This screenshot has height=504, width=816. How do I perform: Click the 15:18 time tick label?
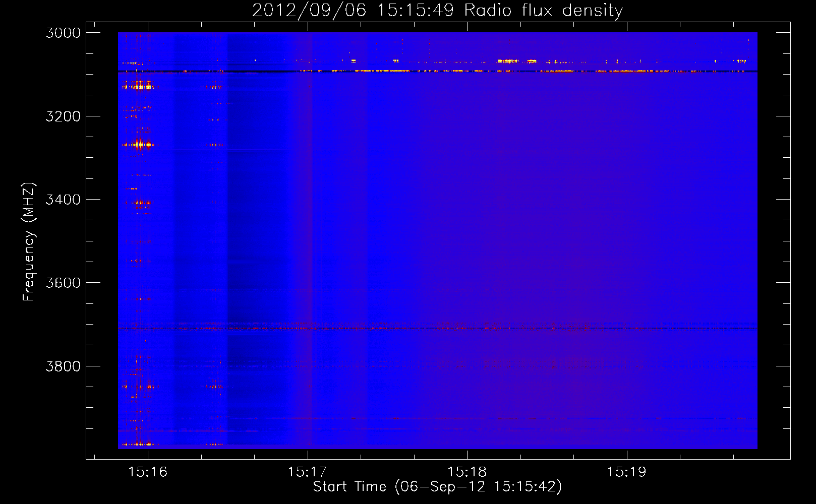pyautogui.click(x=467, y=472)
